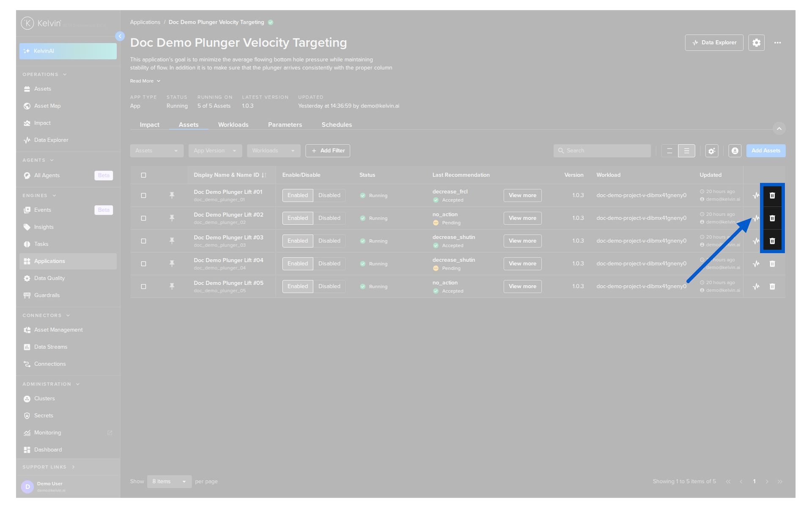Collapse the Engines sidebar section
This screenshot has width=812, height=508.
click(x=39, y=196)
